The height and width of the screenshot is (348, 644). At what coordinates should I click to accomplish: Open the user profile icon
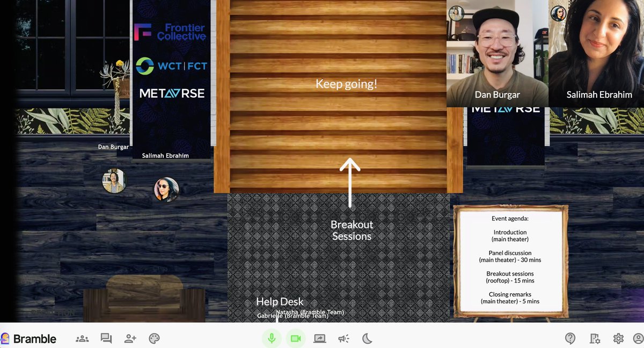coord(638,338)
